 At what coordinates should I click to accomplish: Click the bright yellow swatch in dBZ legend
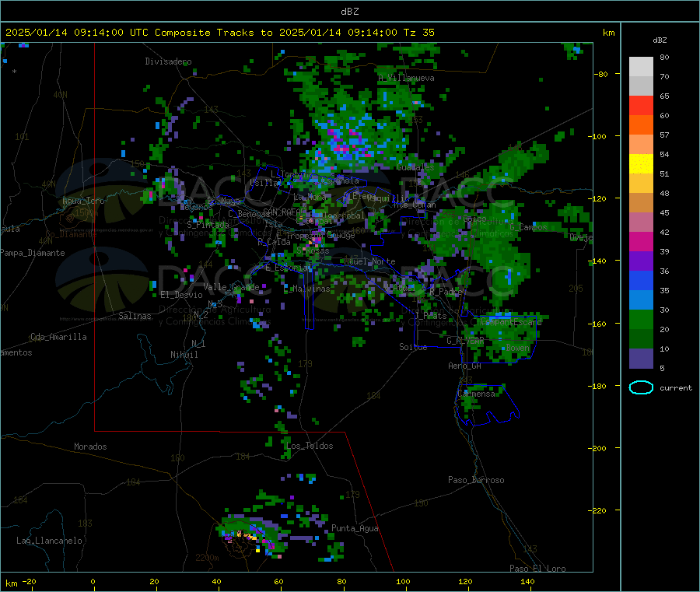pyautogui.click(x=641, y=164)
